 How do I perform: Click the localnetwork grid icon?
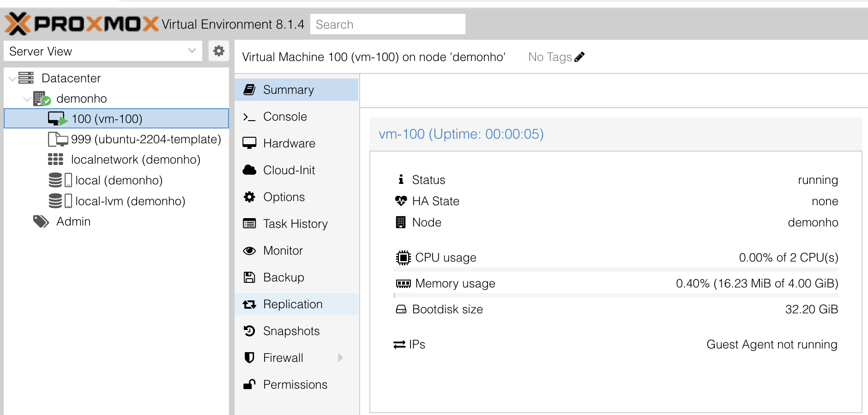click(55, 159)
